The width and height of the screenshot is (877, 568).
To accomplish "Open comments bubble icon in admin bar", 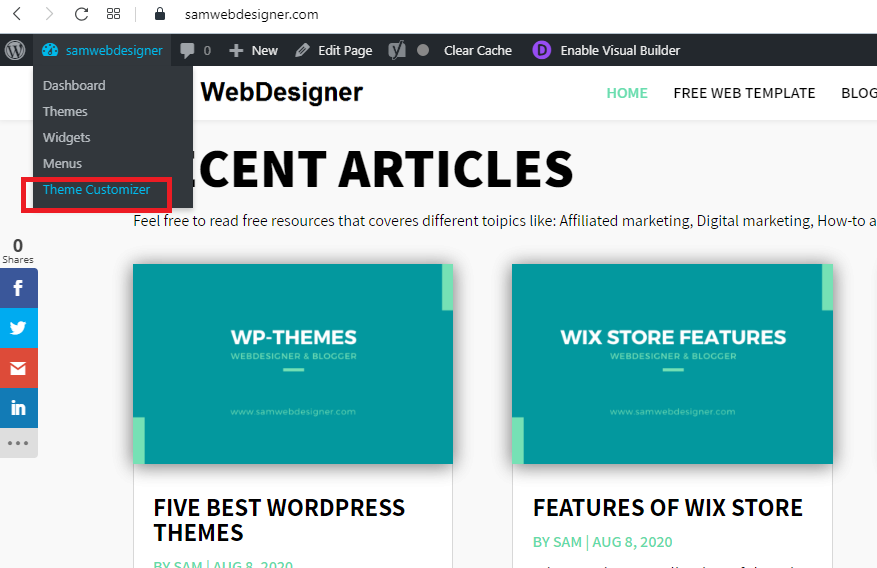I will click(x=187, y=50).
